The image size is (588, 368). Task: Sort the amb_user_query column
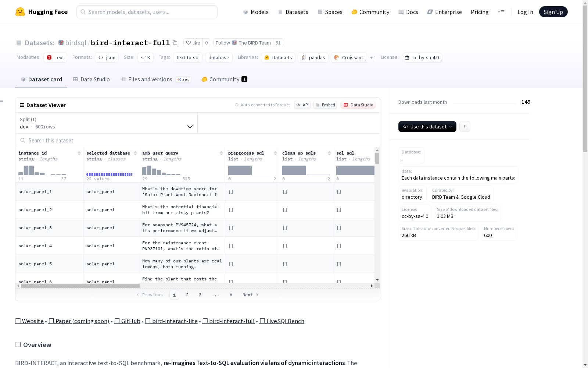coord(221,153)
